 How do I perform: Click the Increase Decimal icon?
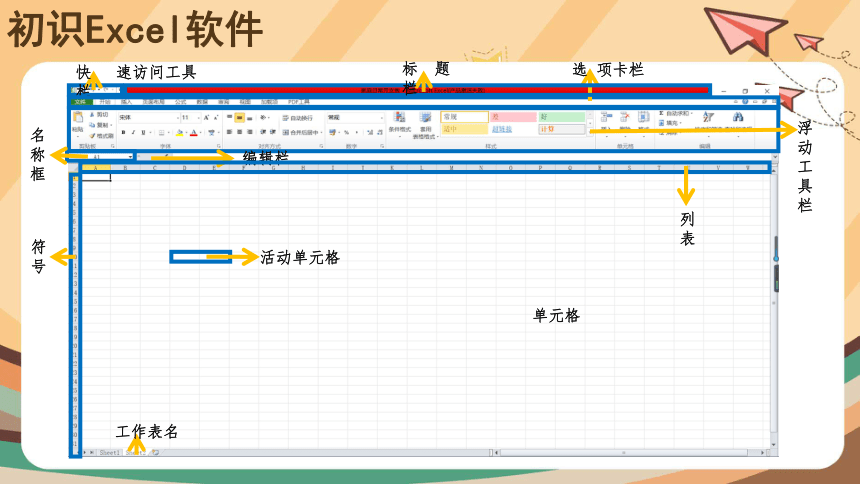coord(370,132)
